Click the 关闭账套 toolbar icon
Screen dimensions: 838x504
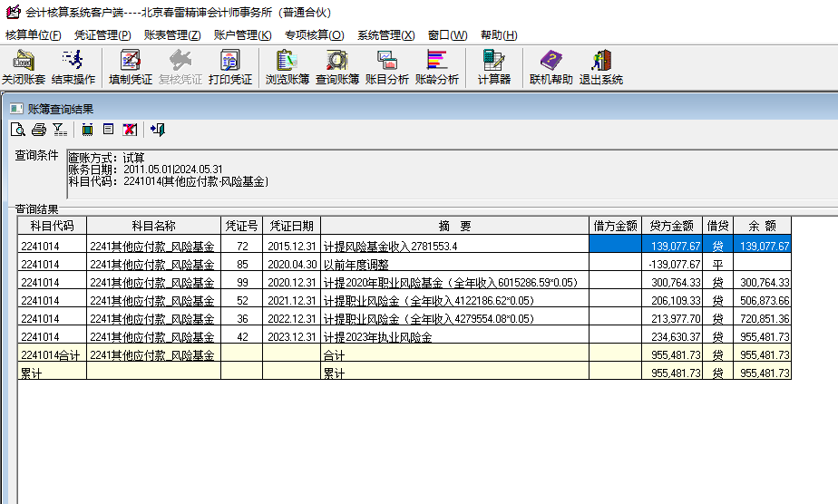(23, 67)
